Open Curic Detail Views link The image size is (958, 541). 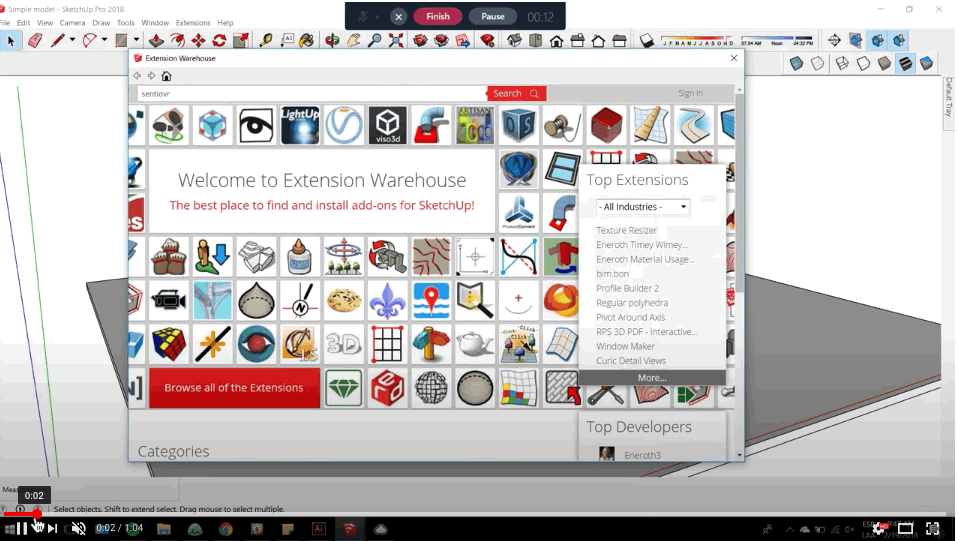click(x=631, y=361)
